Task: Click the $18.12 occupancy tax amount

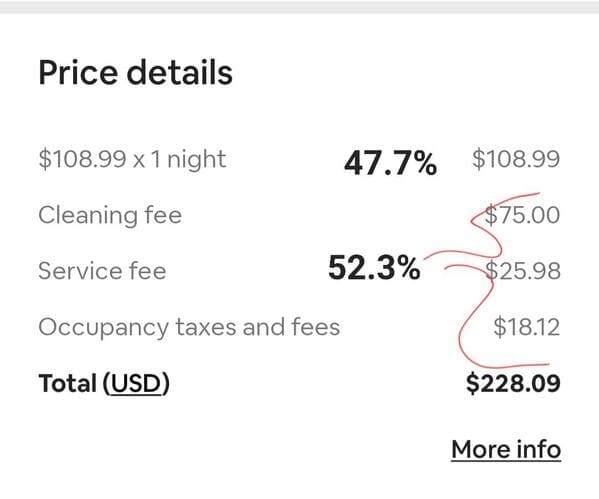Action: [x=527, y=327]
